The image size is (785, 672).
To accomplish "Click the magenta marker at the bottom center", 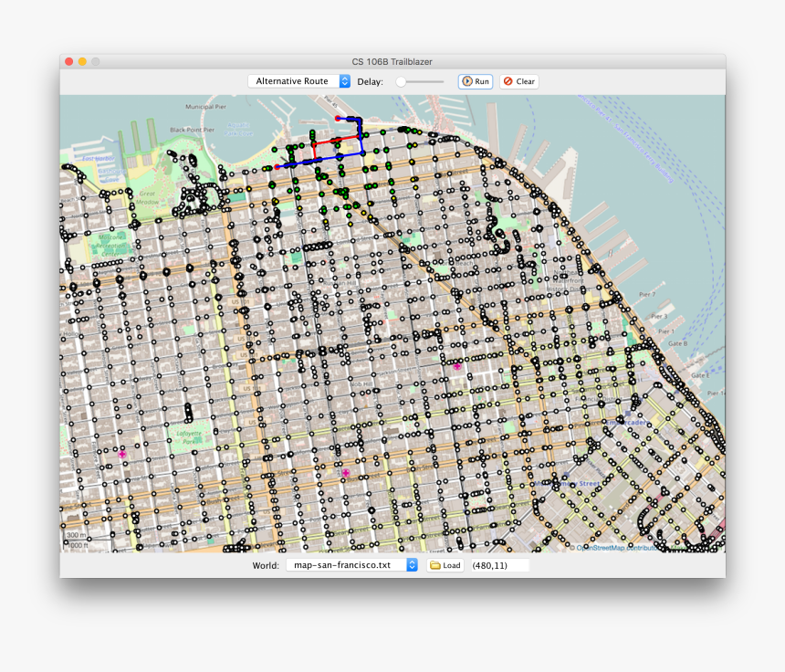I will pyautogui.click(x=346, y=473).
